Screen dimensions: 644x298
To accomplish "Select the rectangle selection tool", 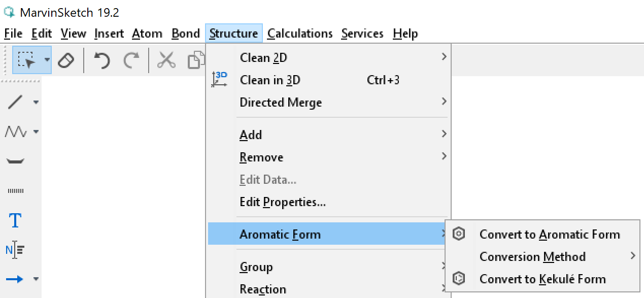I will click(x=26, y=60).
